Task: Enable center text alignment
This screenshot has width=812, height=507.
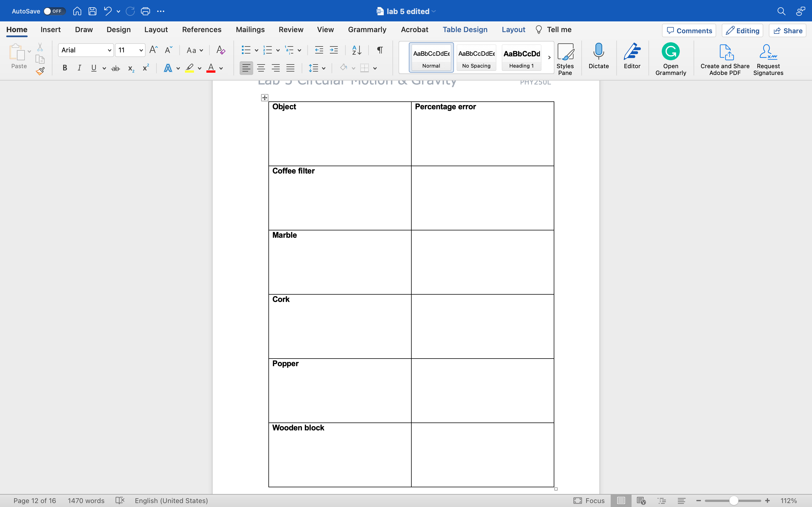Action: pos(261,68)
